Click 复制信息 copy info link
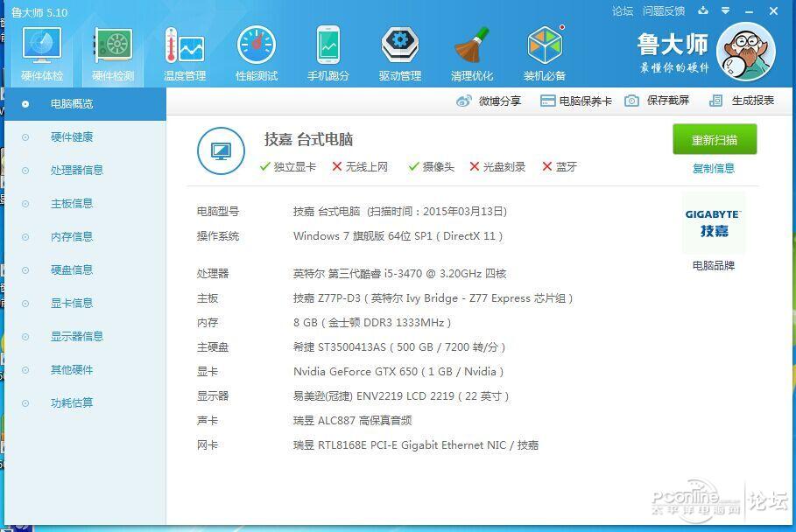 714,168
